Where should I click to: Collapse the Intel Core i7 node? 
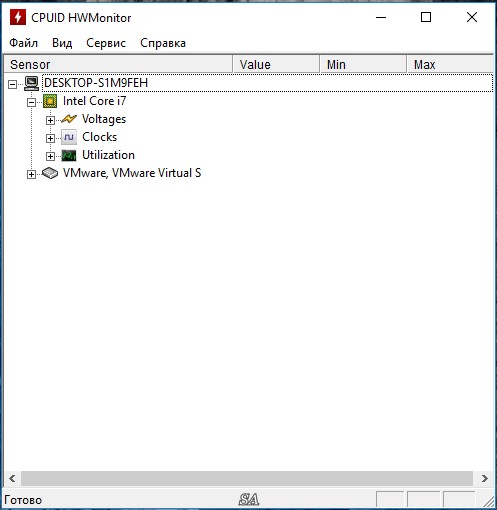(31, 102)
